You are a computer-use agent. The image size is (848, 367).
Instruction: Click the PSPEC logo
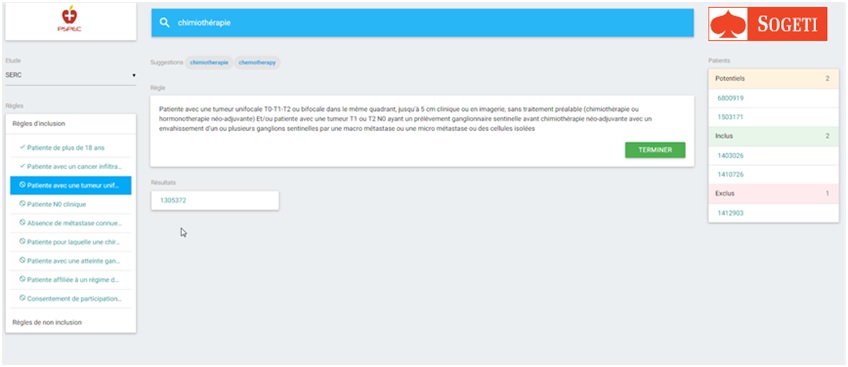70,19
